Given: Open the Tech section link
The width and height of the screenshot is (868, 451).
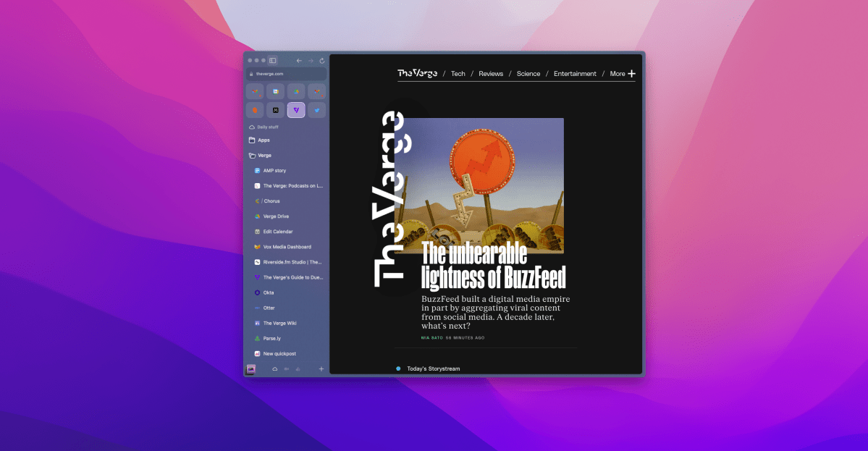Looking at the screenshot, I should point(458,74).
